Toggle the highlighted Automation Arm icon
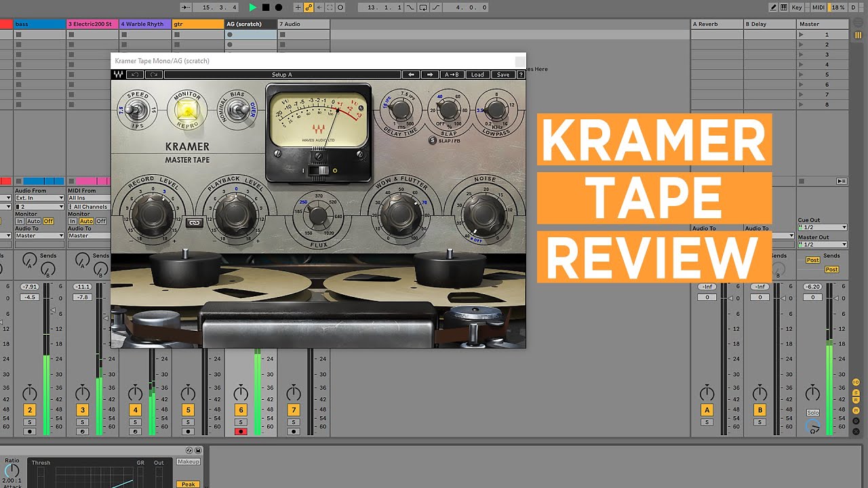Image resolution: width=868 pixels, height=488 pixels. pos(309,7)
